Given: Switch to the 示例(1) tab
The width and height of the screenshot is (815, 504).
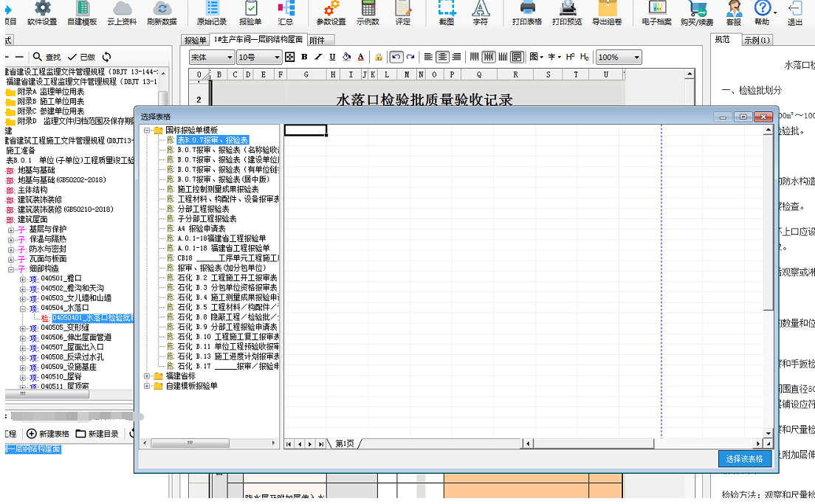Looking at the screenshot, I should click(x=757, y=40).
